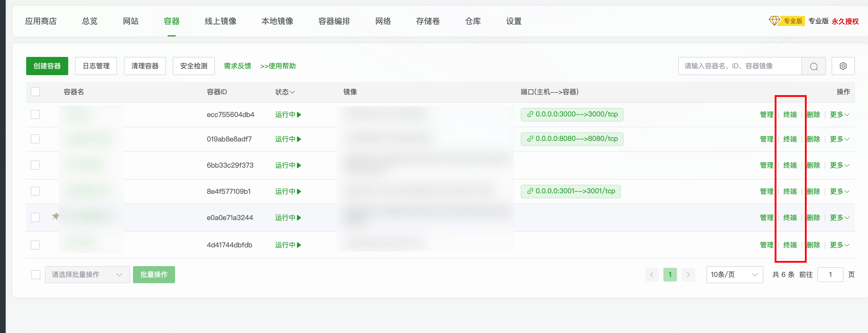Click the search magnifier icon
The image size is (868, 333).
click(814, 66)
